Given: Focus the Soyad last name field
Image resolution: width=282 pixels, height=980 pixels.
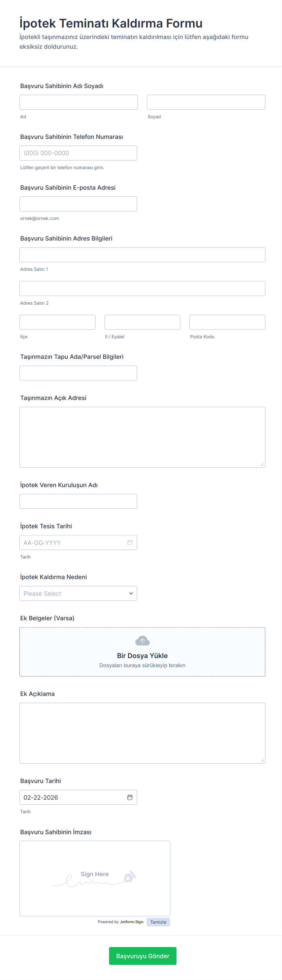Looking at the screenshot, I should (x=206, y=102).
